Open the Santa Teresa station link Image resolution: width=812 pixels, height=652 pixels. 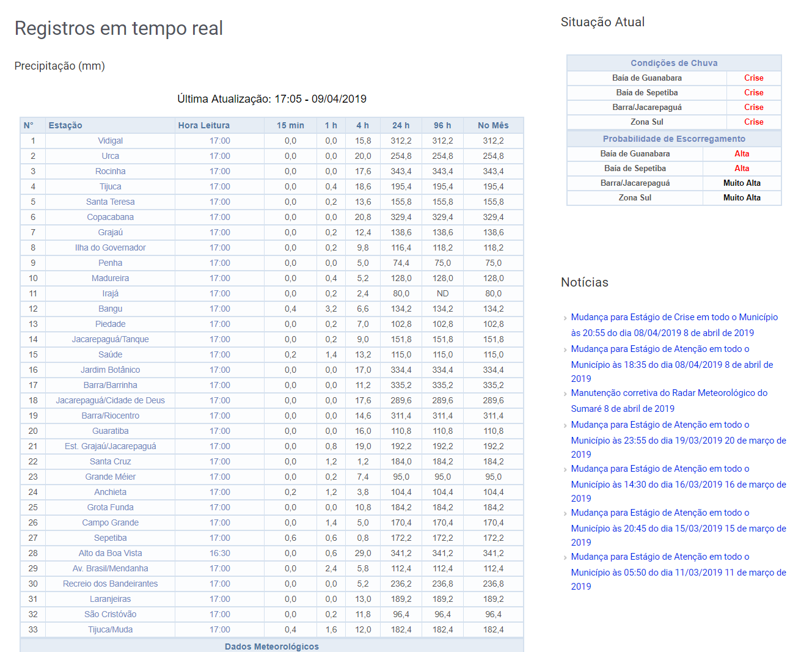coord(110,202)
